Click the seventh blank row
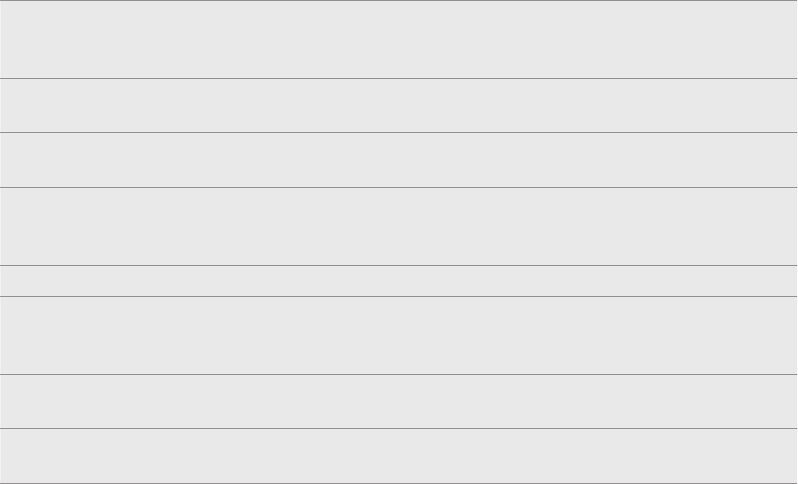Screen dimensions: 798x484 399,402
